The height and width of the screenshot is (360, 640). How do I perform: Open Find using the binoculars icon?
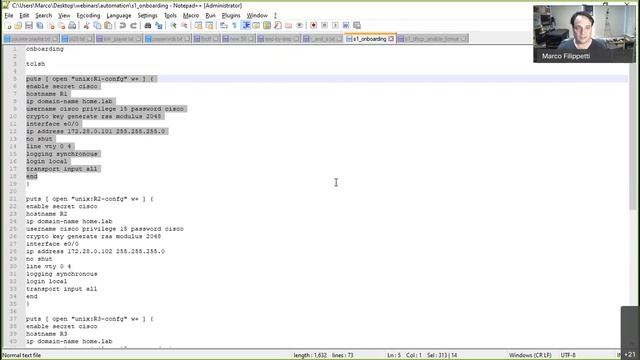(x=148, y=26)
